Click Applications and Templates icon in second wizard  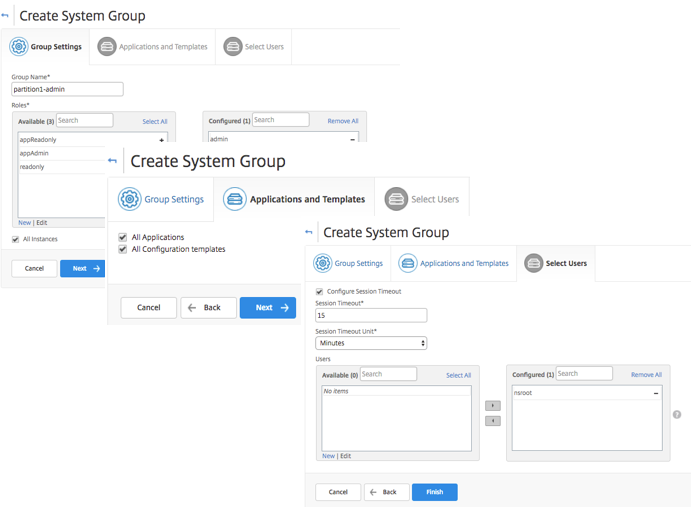(x=235, y=199)
